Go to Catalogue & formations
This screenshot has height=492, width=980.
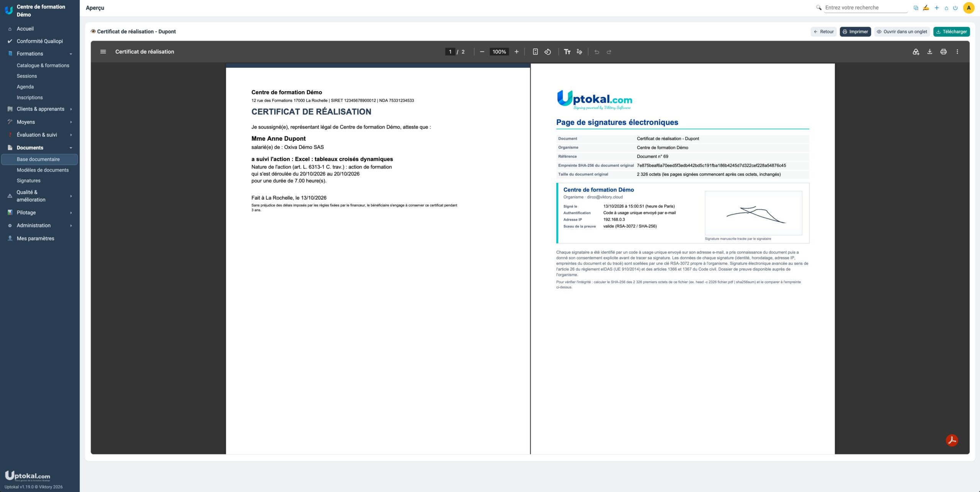43,66
